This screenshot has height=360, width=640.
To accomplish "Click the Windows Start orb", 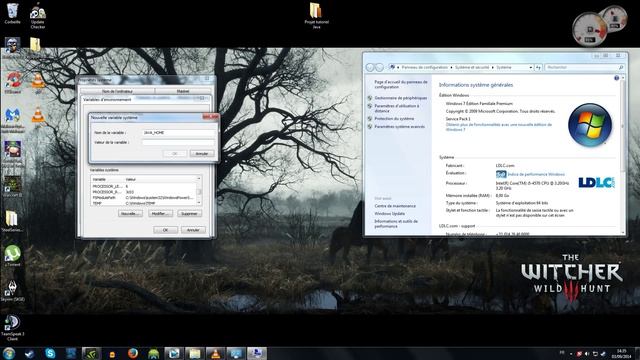I will click(9, 353).
